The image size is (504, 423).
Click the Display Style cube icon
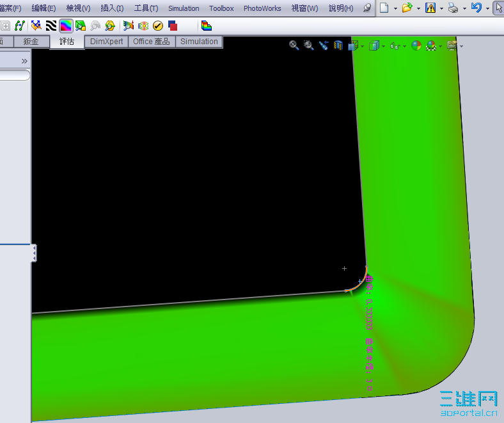click(374, 45)
